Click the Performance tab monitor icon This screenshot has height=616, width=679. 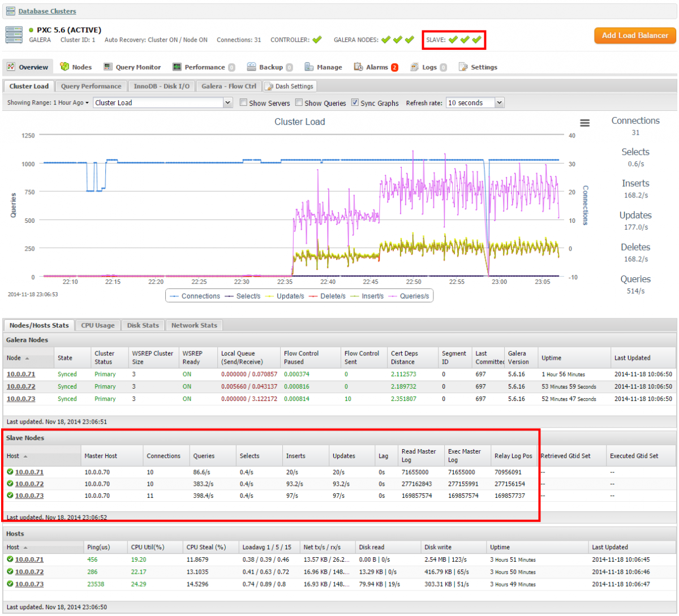click(x=177, y=67)
